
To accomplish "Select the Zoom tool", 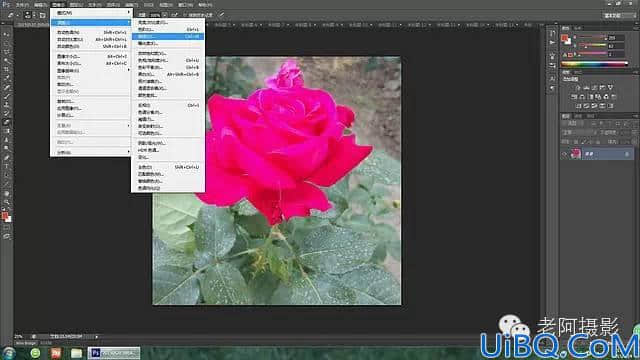I will pos(6,202).
